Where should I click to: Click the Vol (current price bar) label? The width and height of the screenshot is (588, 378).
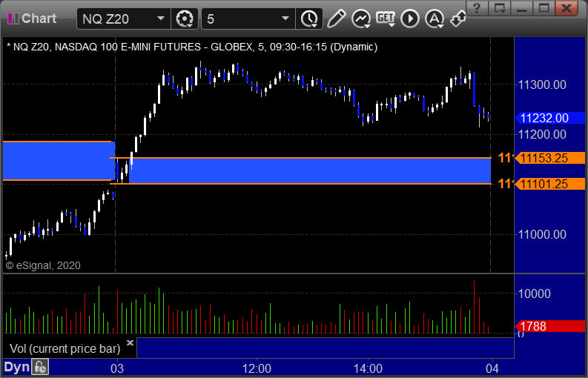[x=65, y=349]
